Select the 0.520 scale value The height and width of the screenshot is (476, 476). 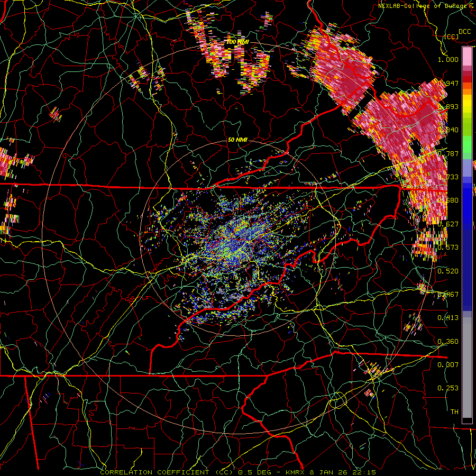click(x=448, y=271)
